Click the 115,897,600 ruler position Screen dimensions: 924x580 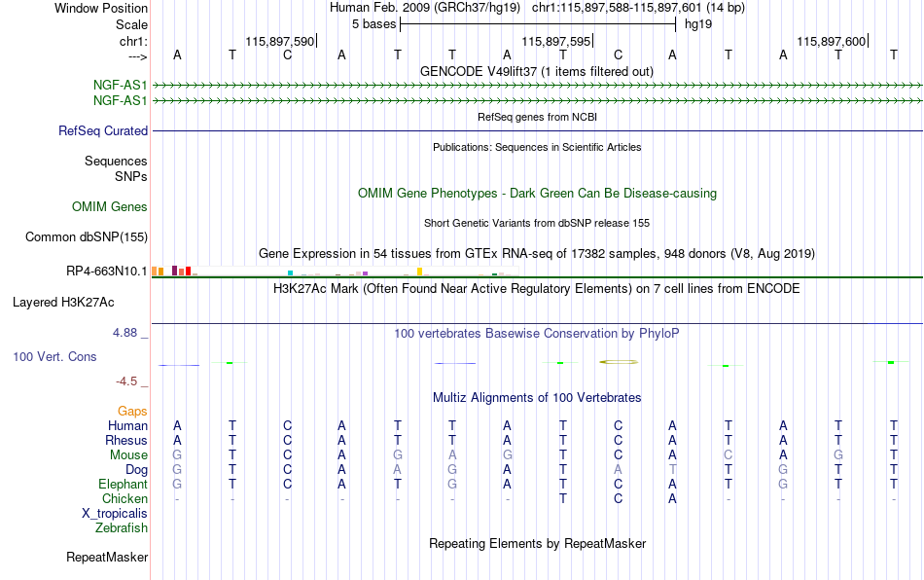(832, 41)
